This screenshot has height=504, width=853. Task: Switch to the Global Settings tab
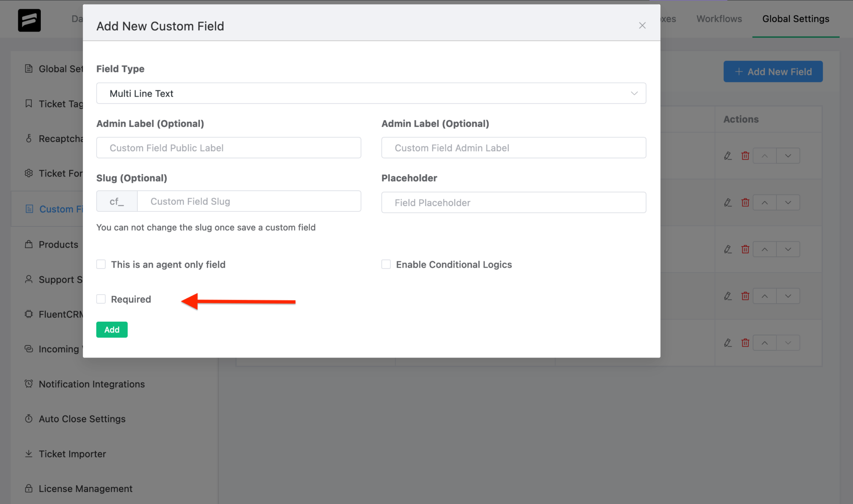[x=796, y=19]
